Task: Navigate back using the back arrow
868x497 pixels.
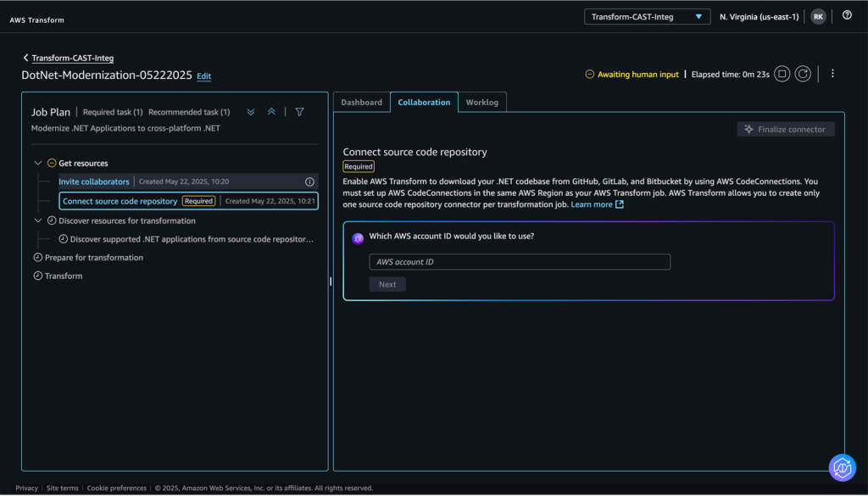Action: tap(26, 58)
